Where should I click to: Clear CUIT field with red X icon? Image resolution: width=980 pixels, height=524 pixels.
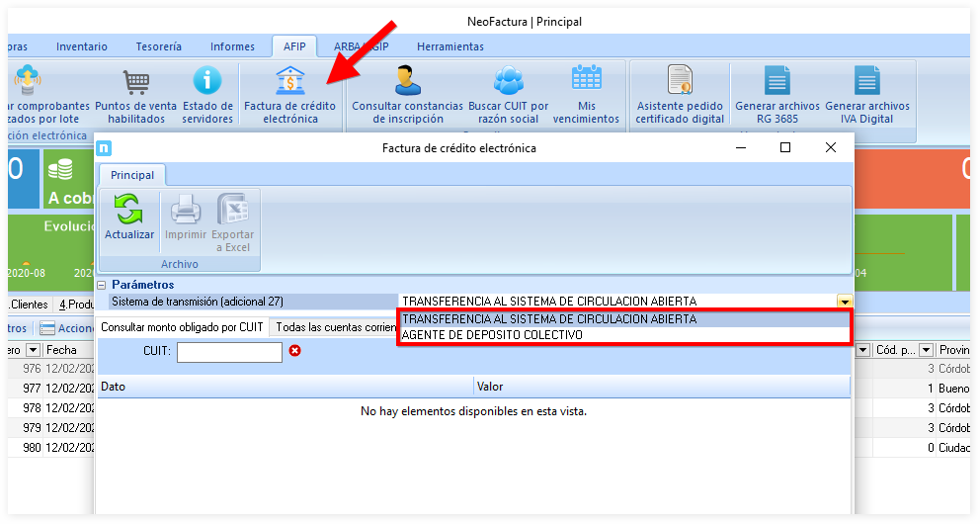tap(294, 351)
